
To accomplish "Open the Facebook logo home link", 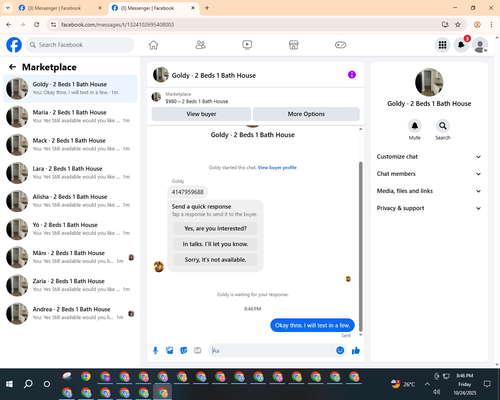I will click(14, 45).
